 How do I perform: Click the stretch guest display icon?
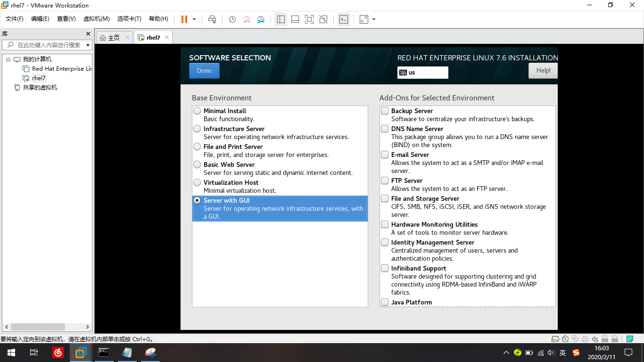tap(364, 19)
